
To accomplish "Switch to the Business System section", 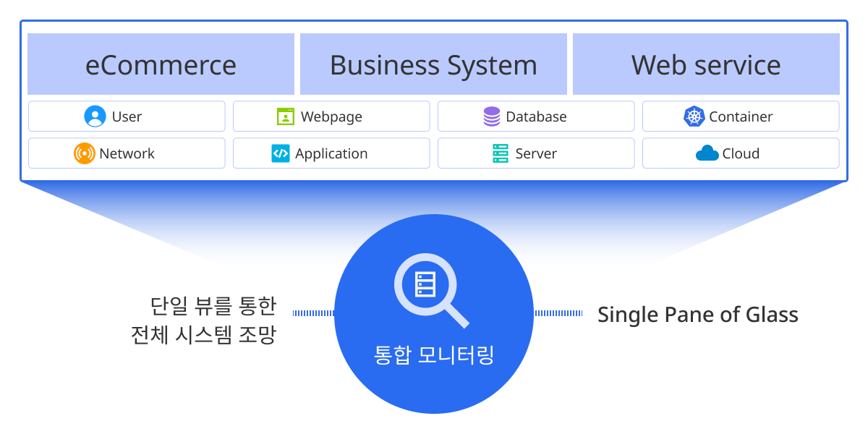I will (433, 64).
